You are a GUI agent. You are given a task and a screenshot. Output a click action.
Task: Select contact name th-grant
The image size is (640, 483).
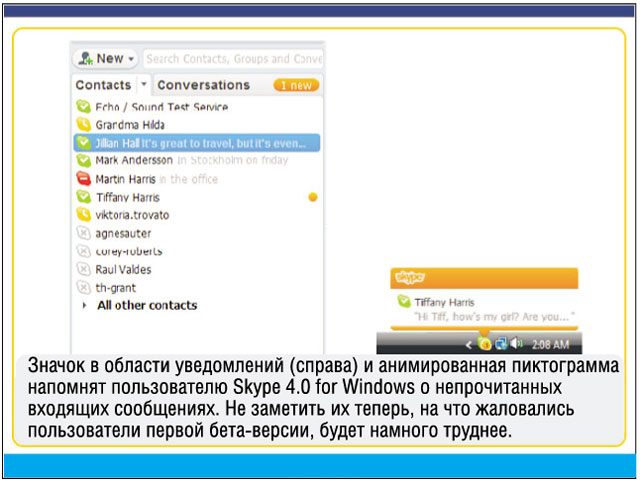tap(116, 288)
